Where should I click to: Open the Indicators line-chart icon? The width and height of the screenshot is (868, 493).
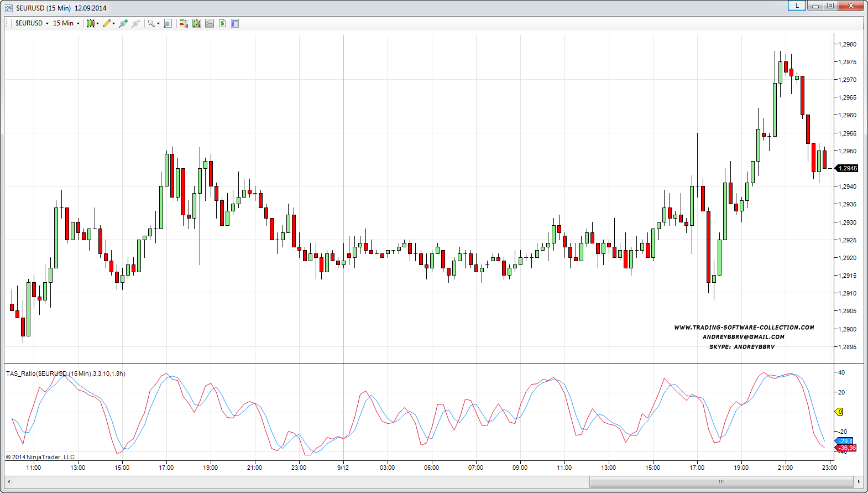point(210,23)
